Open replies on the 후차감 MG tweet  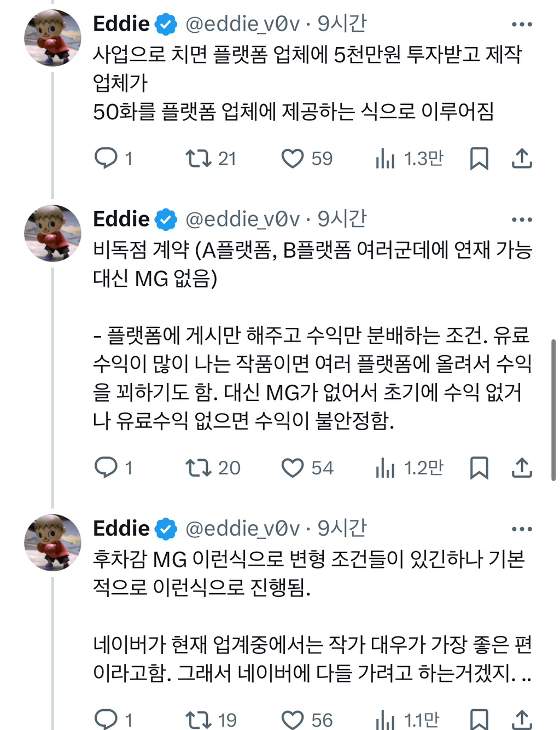pos(106,716)
